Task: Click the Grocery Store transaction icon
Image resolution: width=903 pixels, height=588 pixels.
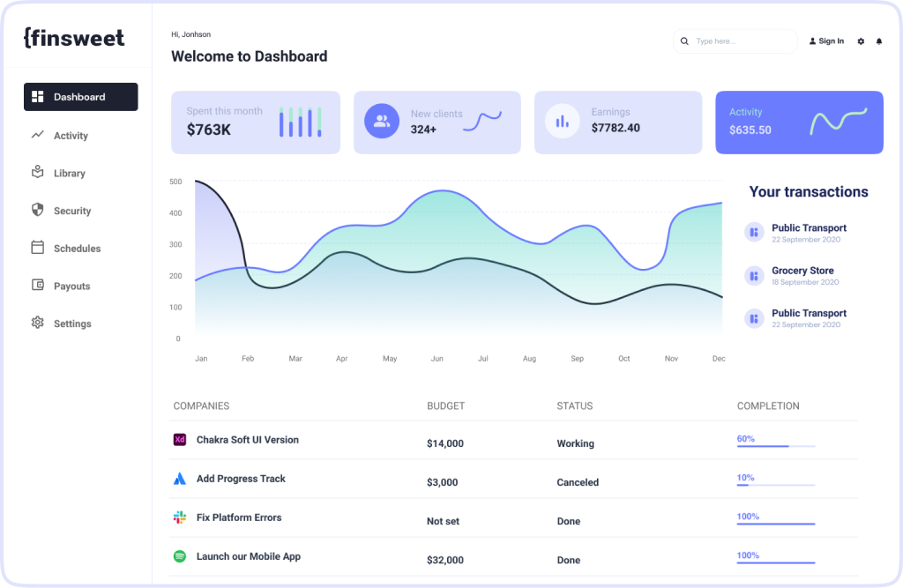Action: click(754, 275)
